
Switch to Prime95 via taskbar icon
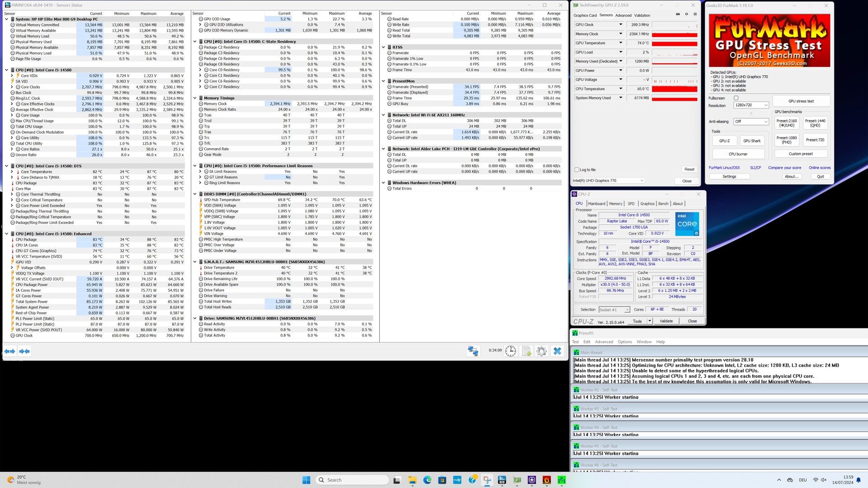tap(561, 480)
